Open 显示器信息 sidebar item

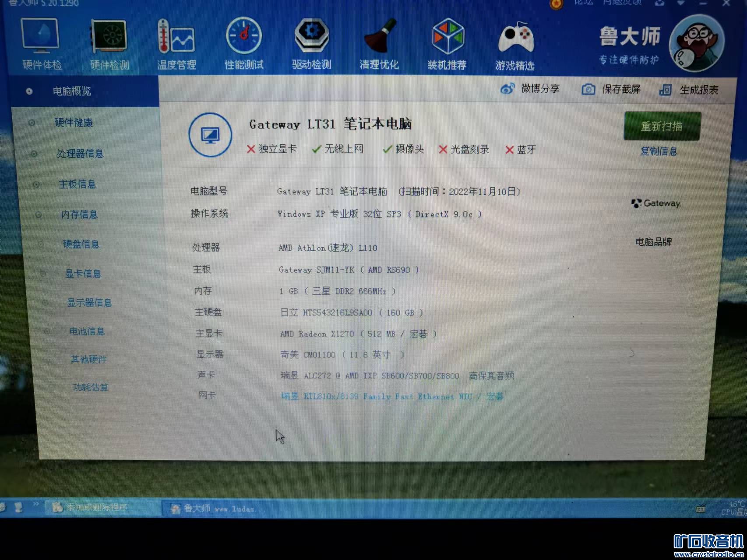pyautogui.click(x=89, y=302)
